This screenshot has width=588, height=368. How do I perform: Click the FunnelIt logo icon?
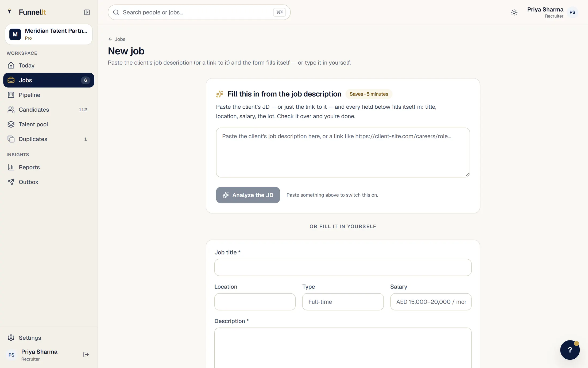tap(10, 11)
